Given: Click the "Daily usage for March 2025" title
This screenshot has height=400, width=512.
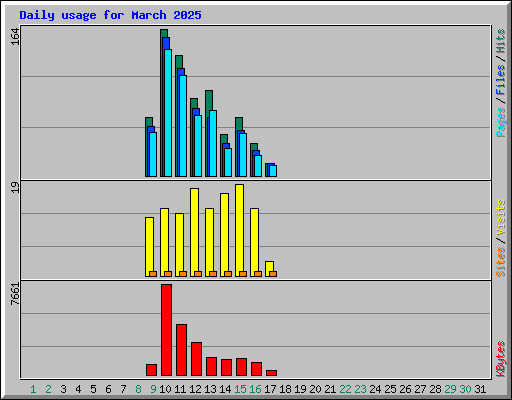Looking at the screenshot, I should (x=110, y=15).
